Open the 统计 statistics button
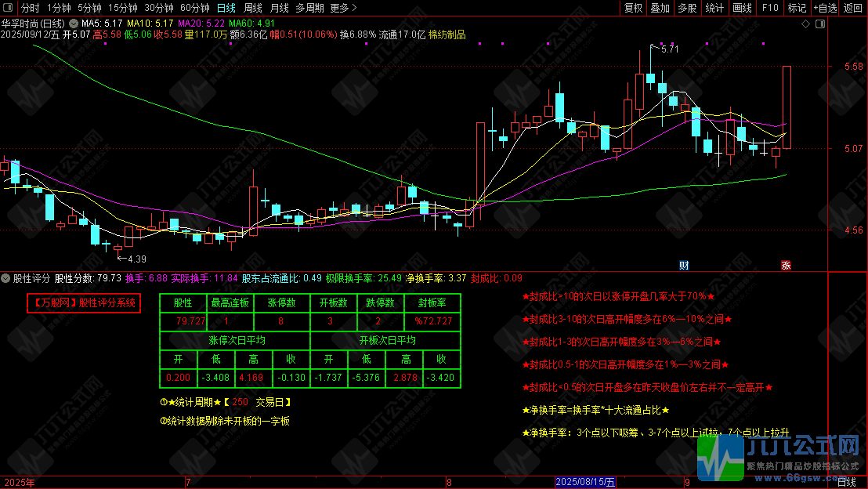 click(714, 8)
